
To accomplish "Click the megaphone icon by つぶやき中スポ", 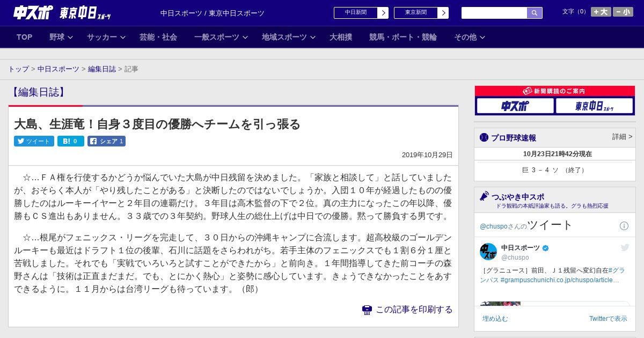I will pyautogui.click(x=485, y=196).
